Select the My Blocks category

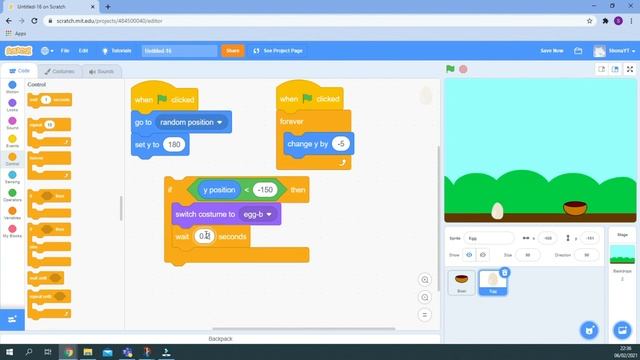tap(12, 231)
